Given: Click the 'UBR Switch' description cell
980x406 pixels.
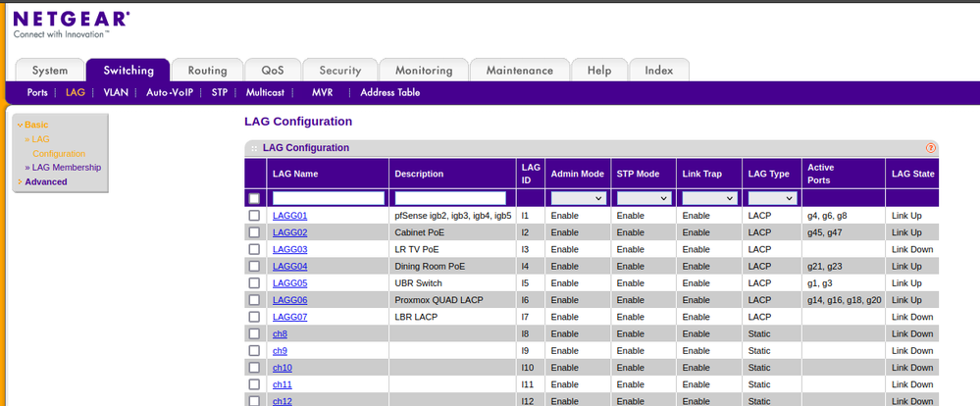Looking at the screenshot, I should (418, 283).
